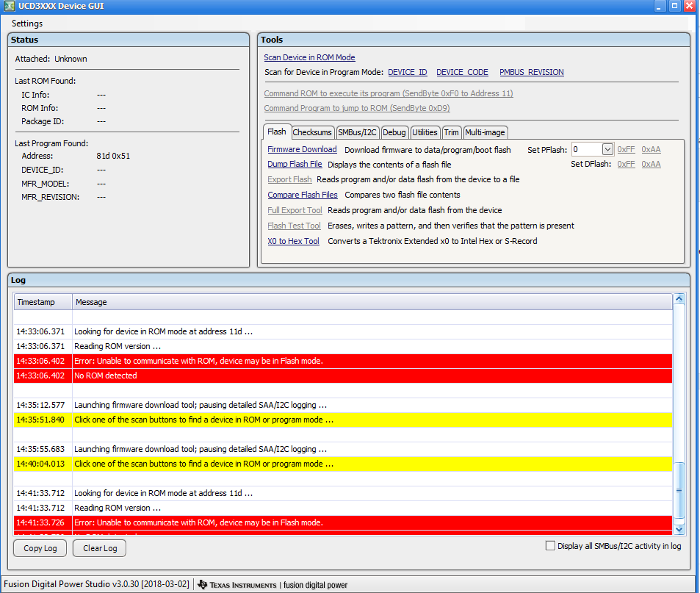Select the 14:41:33.726 error row
The width and height of the screenshot is (700, 593).
click(343, 523)
